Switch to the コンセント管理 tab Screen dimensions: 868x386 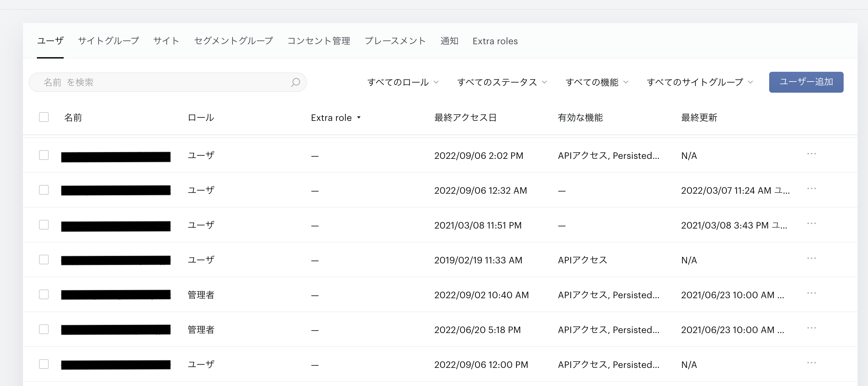(x=319, y=41)
